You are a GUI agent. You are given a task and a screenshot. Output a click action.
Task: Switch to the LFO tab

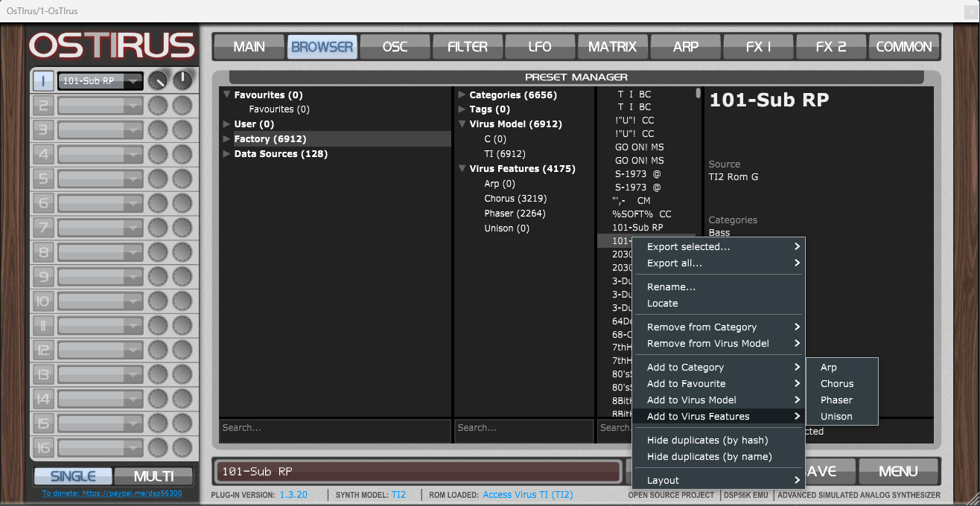pyautogui.click(x=540, y=47)
